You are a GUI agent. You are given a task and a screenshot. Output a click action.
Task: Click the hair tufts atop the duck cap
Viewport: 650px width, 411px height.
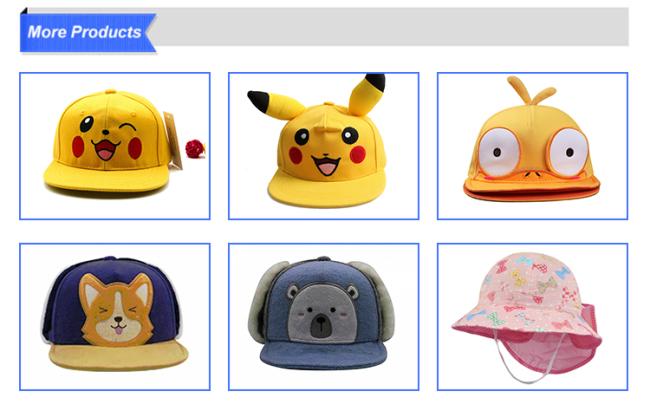click(531, 90)
